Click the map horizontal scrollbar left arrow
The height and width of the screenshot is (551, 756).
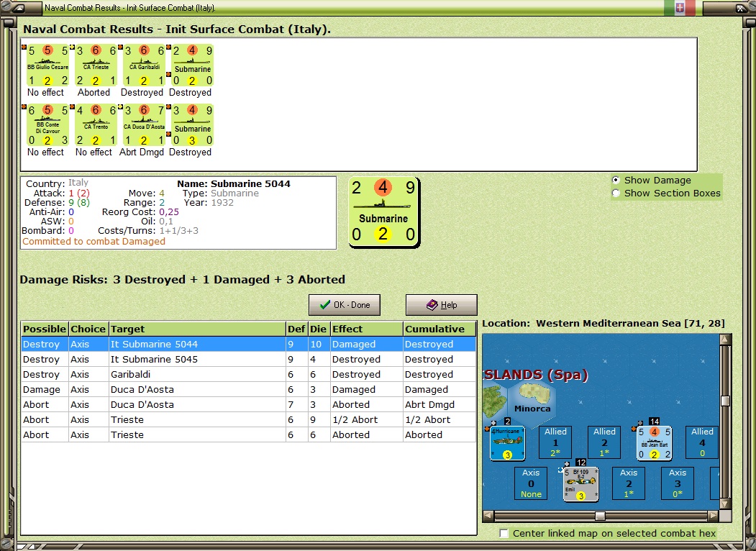tap(488, 516)
